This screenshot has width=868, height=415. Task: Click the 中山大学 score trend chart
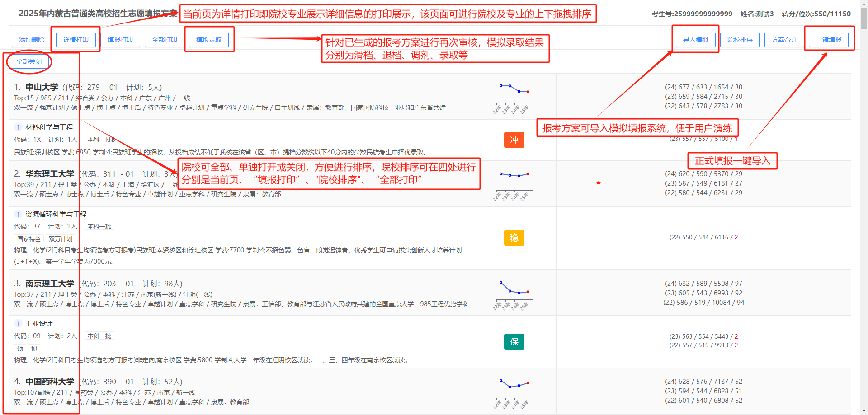coord(514,98)
